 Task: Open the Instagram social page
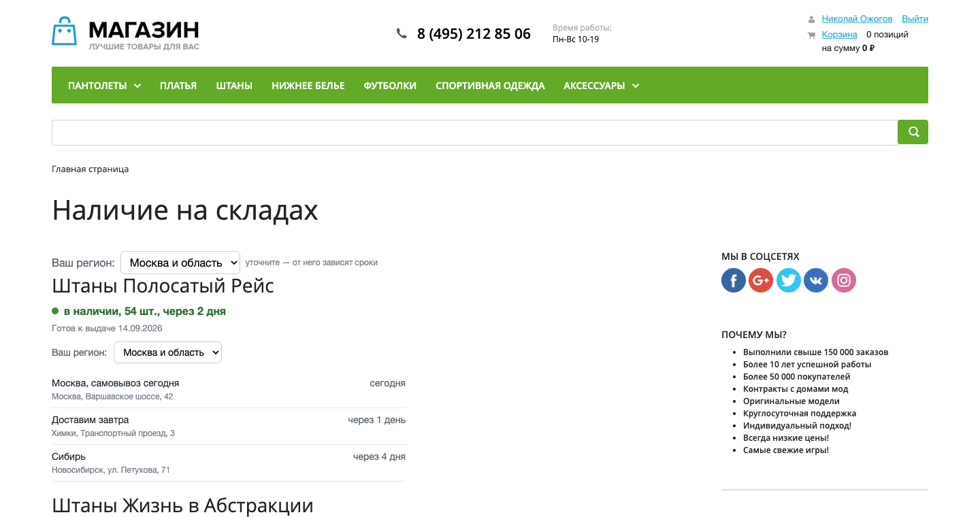tap(844, 280)
